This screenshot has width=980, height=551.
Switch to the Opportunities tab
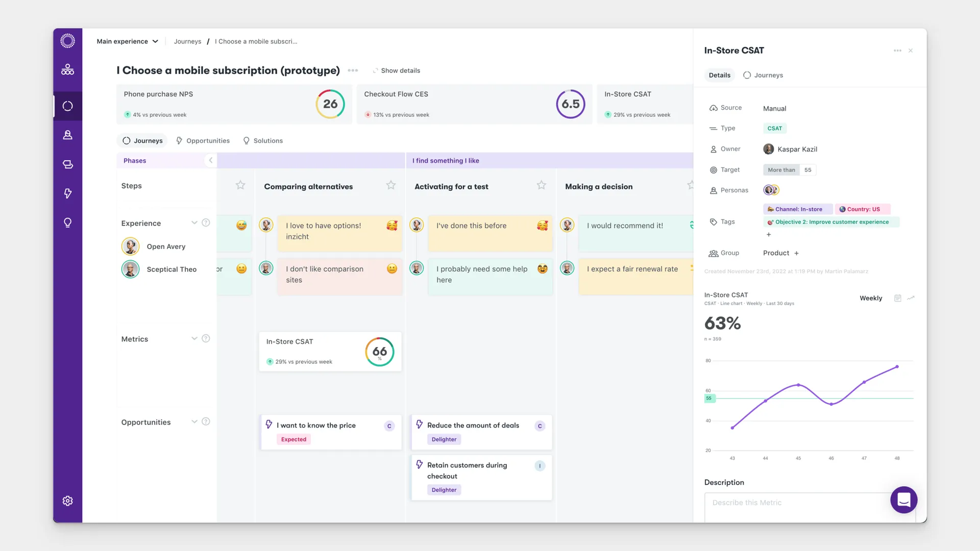(x=203, y=141)
